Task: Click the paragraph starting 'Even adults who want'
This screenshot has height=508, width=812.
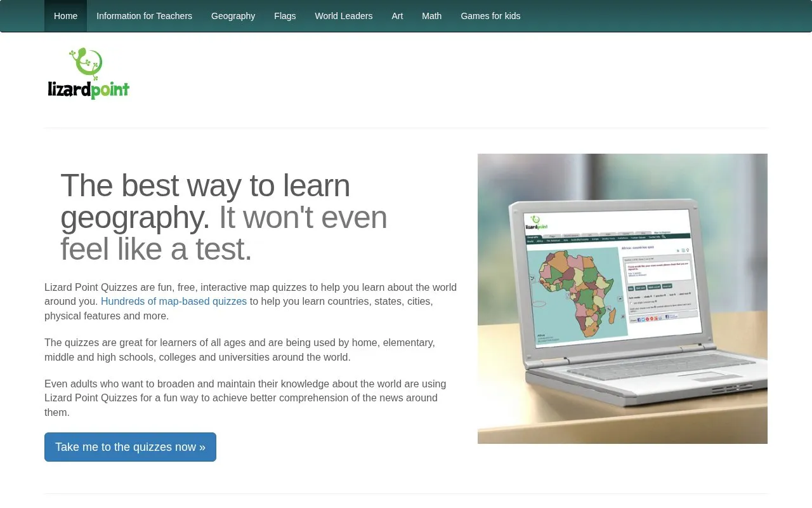Action: [245, 398]
